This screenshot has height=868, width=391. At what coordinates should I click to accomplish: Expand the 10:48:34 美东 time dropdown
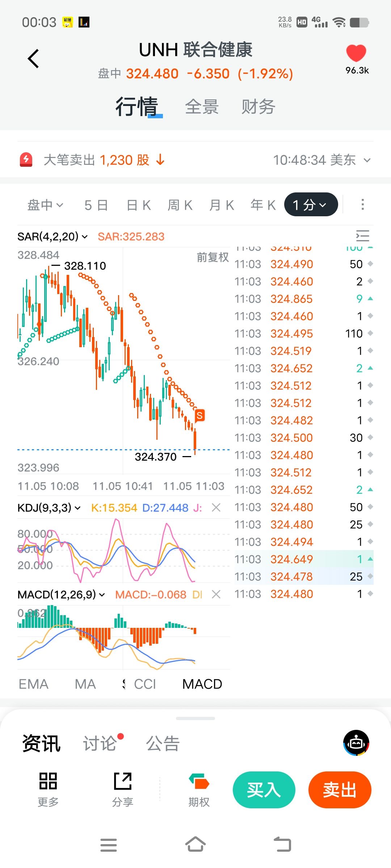click(322, 160)
